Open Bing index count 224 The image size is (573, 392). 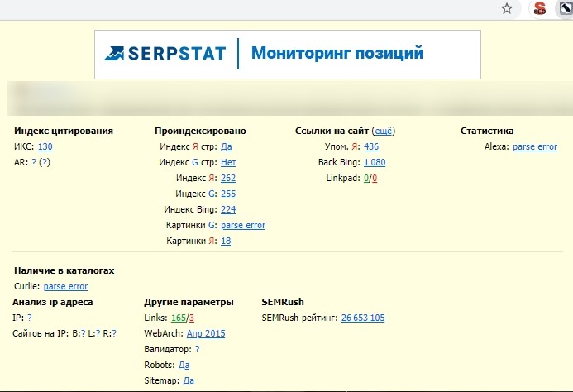(x=228, y=209)
